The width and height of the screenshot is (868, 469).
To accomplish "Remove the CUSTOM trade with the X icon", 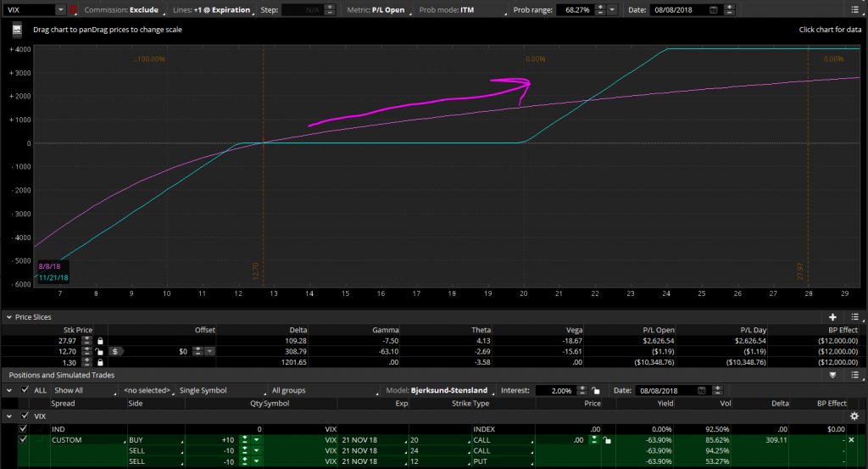I will click(x=850, y=440).
